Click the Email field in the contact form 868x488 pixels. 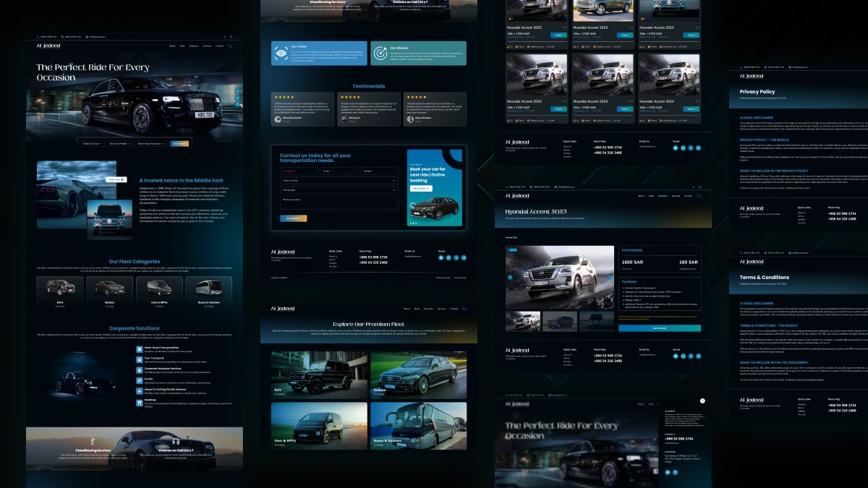tap(339, 171)
